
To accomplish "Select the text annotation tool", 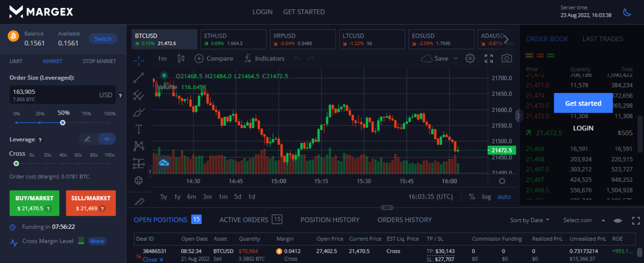I will [139, 129].
